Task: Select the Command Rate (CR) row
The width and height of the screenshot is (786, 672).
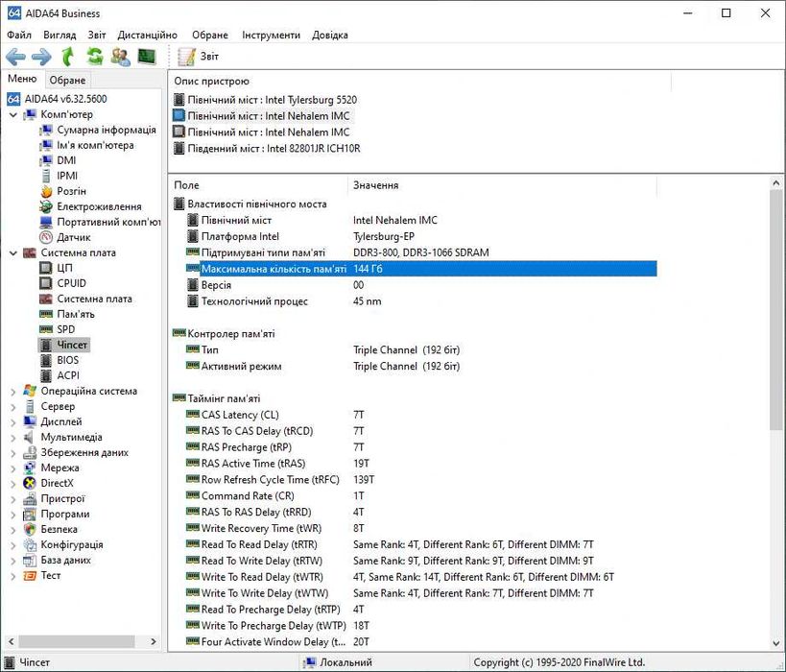Action: [x=421, y=496]
